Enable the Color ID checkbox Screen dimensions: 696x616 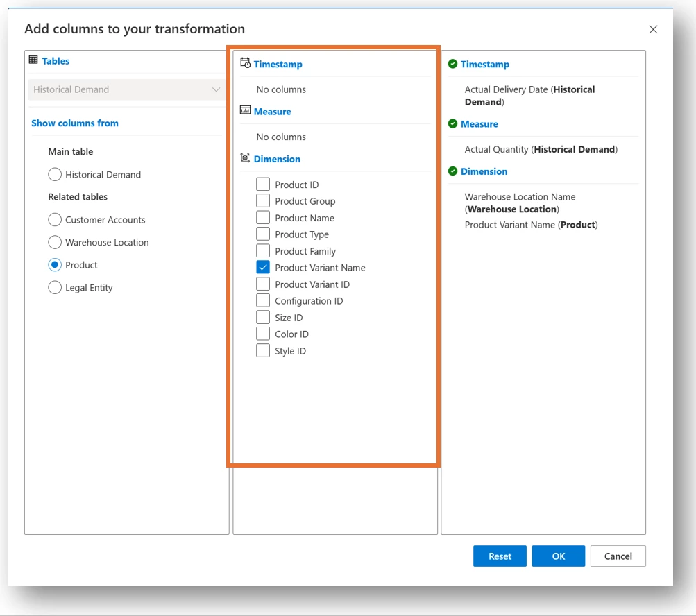(x=263, y=334)
